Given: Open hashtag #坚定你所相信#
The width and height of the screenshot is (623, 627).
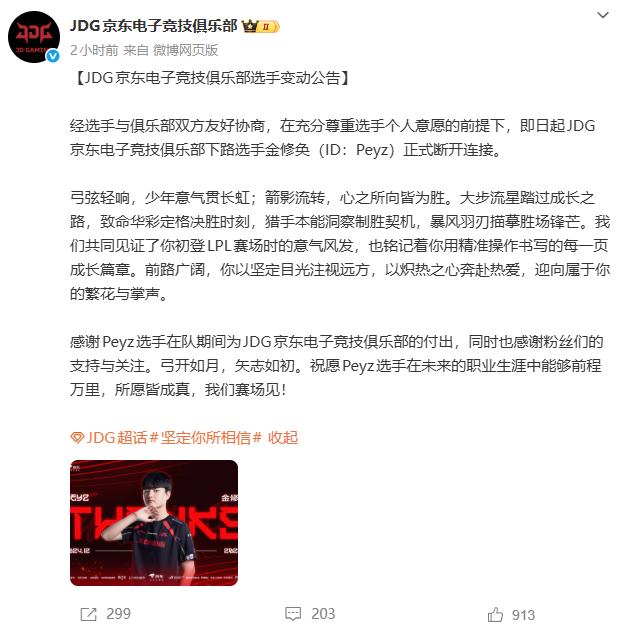Looking at the screenshot, I should click(x=206, y=437).
